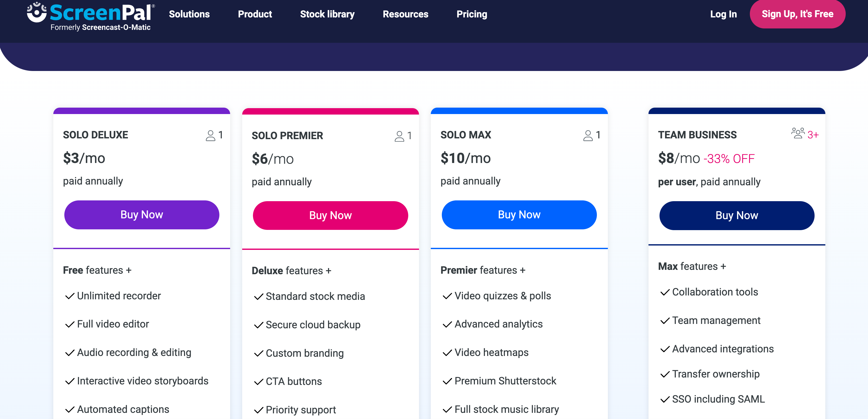868x419 pixels.
Task: Click Buy Now for Solo Deluxe
Action: point(141,214)
